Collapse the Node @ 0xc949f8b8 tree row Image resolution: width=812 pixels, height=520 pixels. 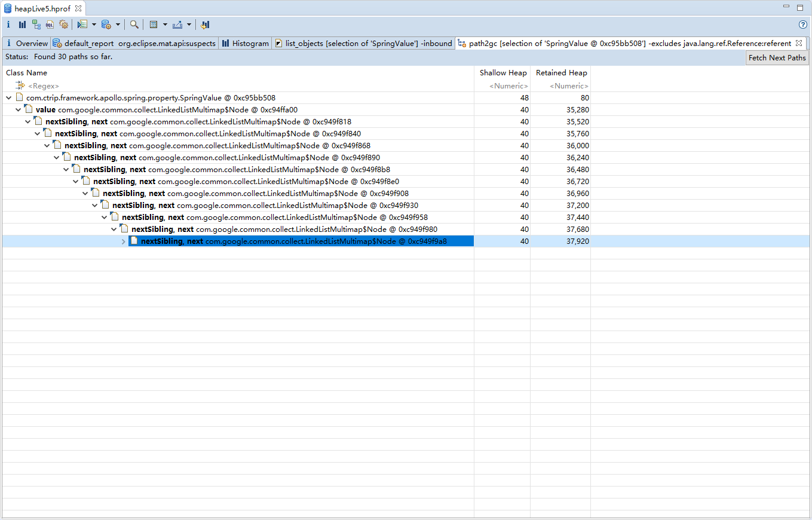pos(66,169)
